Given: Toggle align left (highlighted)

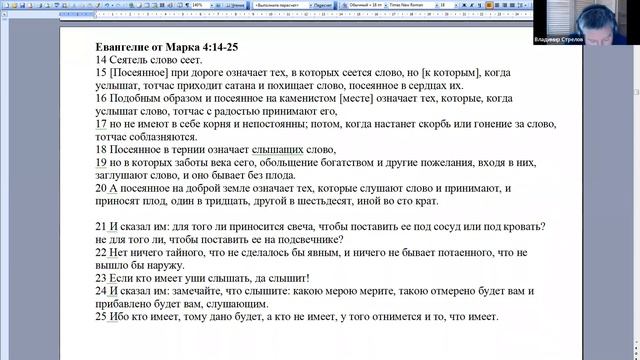Looking at the screenshot, I should pos(489,5).
